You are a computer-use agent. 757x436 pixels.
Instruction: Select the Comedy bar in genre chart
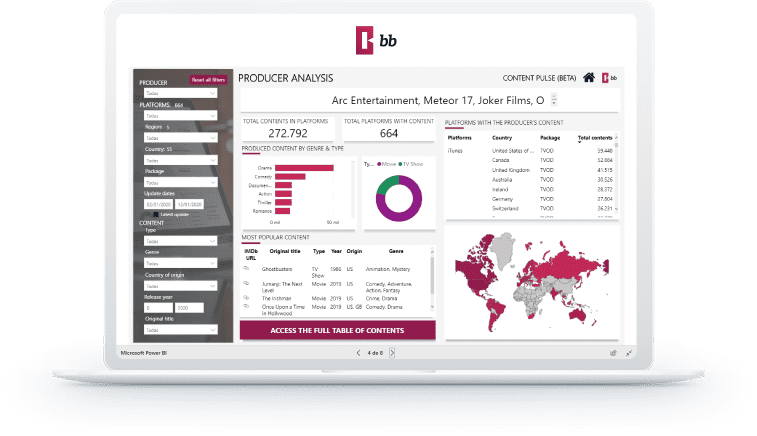pos(290,177)
